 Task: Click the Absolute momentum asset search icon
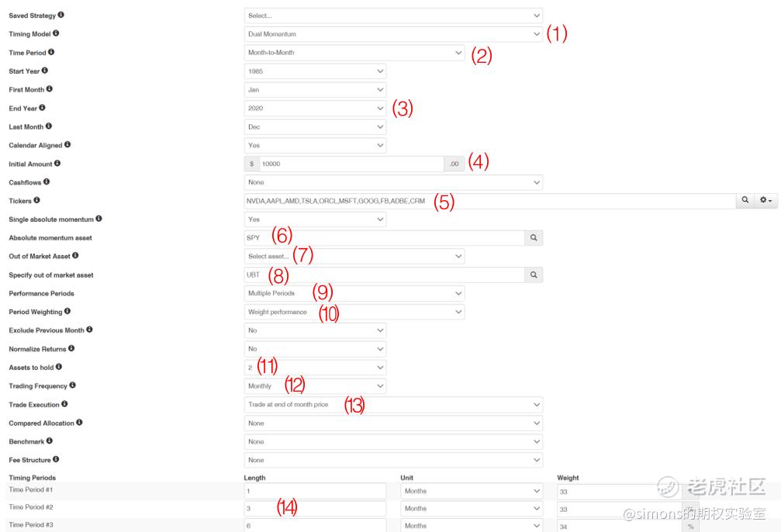pyautogui.click(x=534, y=237)
